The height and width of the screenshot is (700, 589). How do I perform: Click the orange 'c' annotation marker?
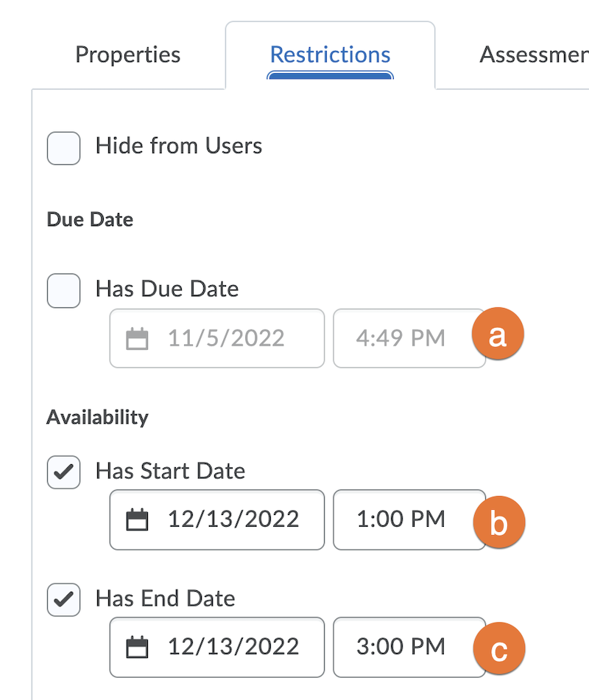[499, 648]
